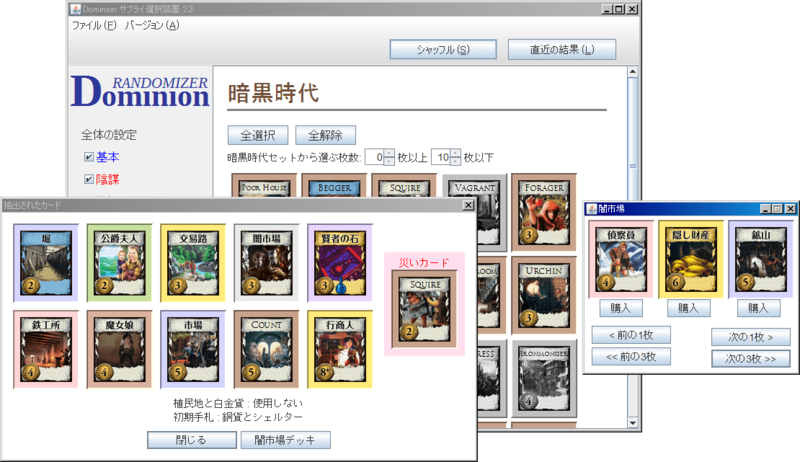Click the 偵察員 card in 闇市場 window
This screenshot has height=462, width=800.
pos(621,259)
